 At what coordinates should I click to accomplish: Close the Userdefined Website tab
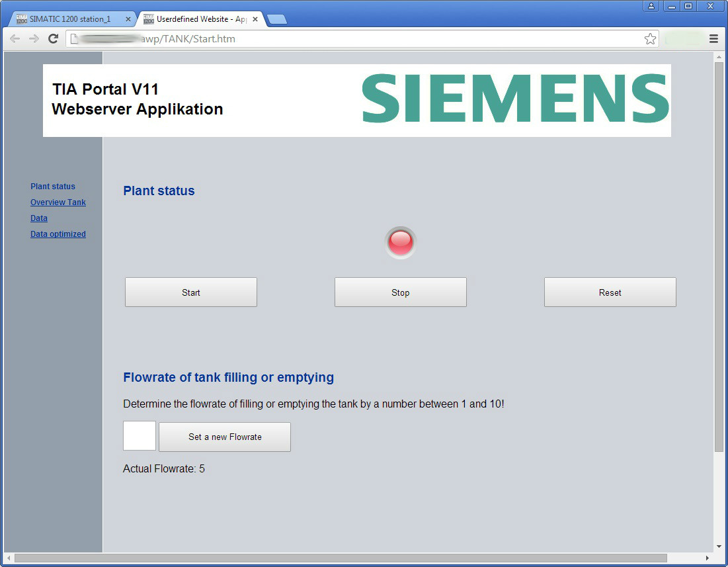(255, 19)
